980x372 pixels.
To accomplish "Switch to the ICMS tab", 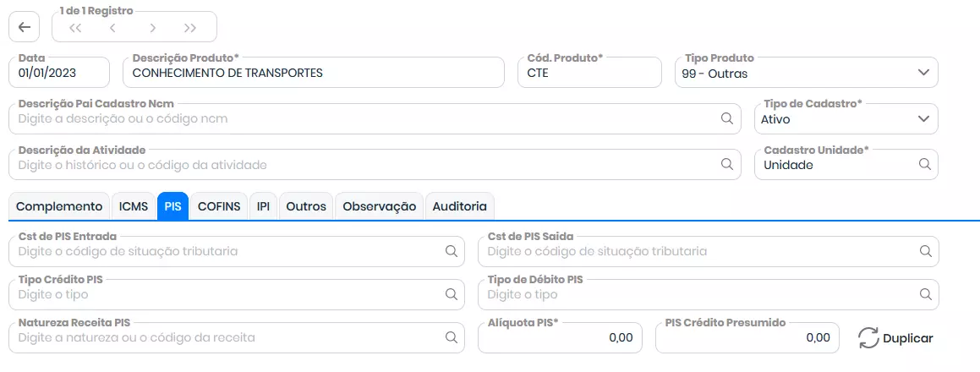I will (x=134, y=206).
